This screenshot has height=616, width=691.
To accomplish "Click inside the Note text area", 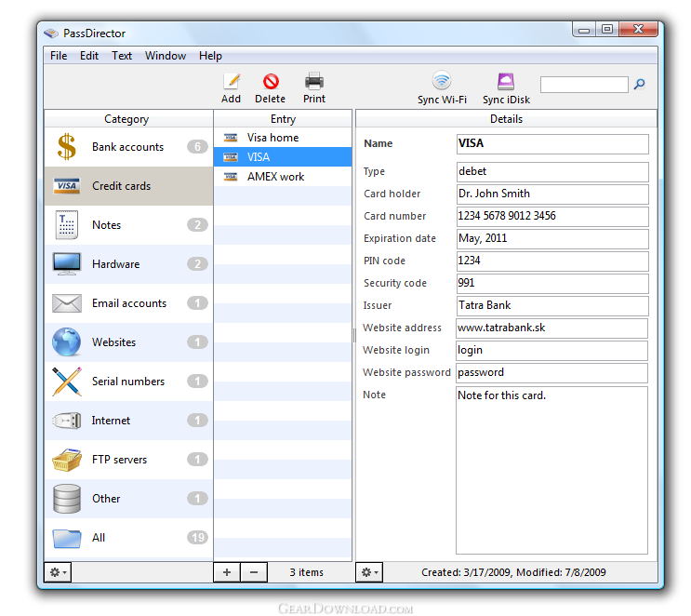I will [551, 470].
